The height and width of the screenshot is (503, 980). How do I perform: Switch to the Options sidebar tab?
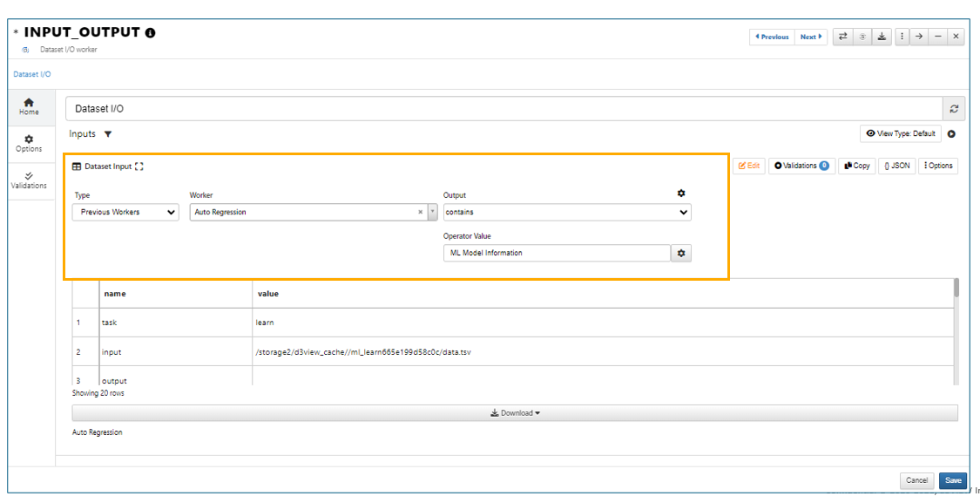(x=29, y=143)
